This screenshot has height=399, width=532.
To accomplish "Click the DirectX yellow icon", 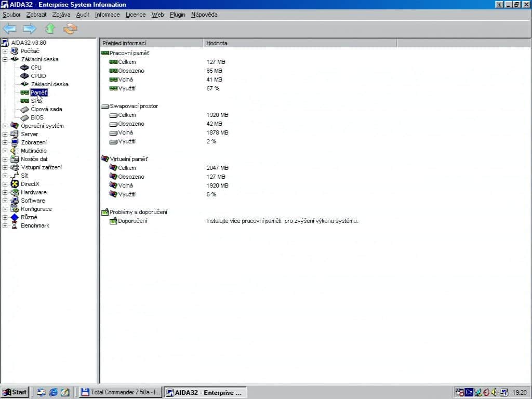I will click(15, 184).
